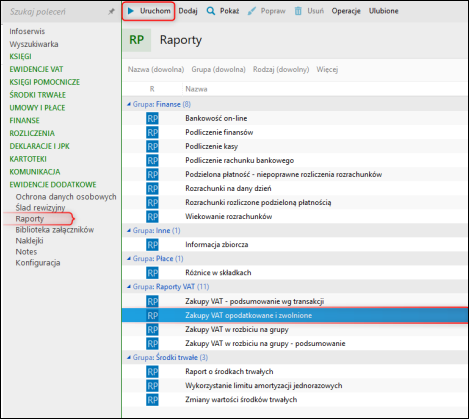Screen dimensions: 469x419
Task: Click the Dodaj button
Action: [188, 11]
